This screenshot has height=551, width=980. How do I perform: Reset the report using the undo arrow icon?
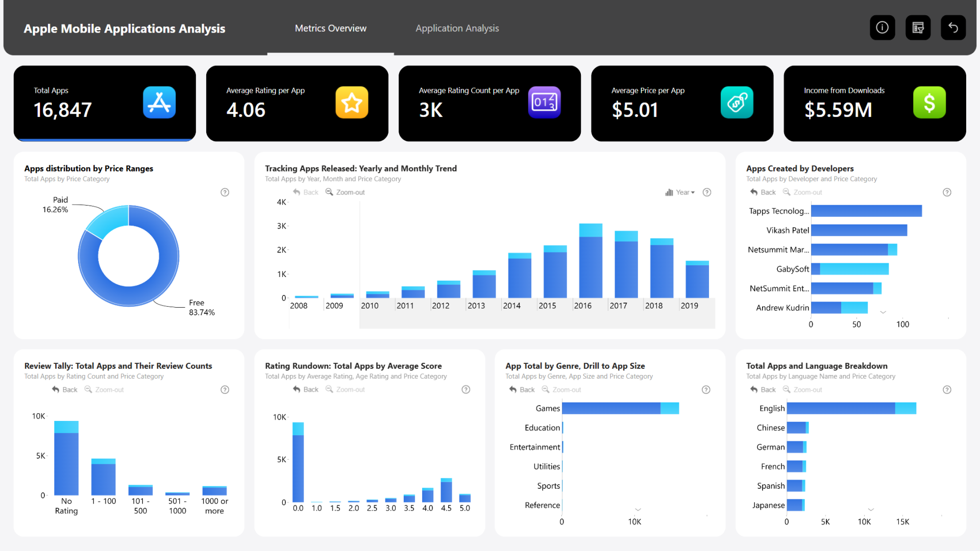click(x=953, y=28)
